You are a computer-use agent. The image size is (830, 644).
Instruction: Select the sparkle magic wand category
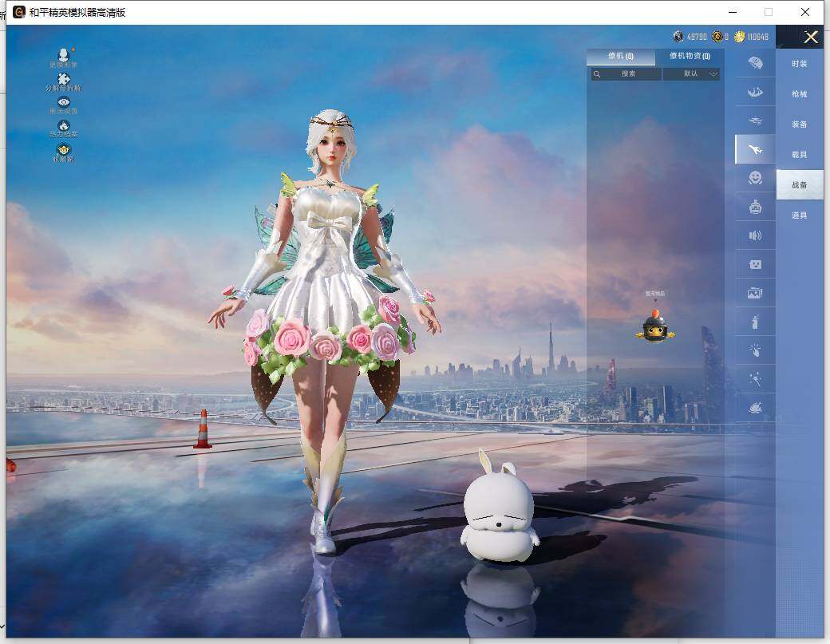coord(755,378)
